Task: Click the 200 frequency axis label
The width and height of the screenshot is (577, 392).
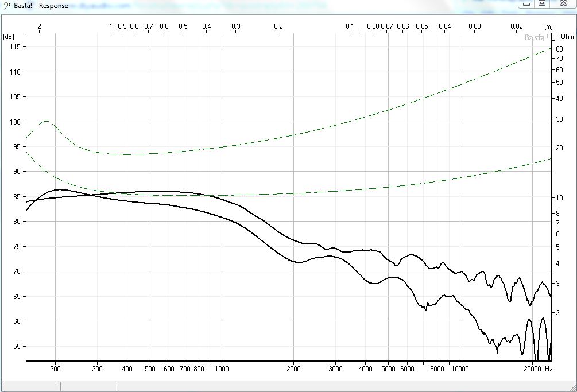Action: (x=55, y=368)
